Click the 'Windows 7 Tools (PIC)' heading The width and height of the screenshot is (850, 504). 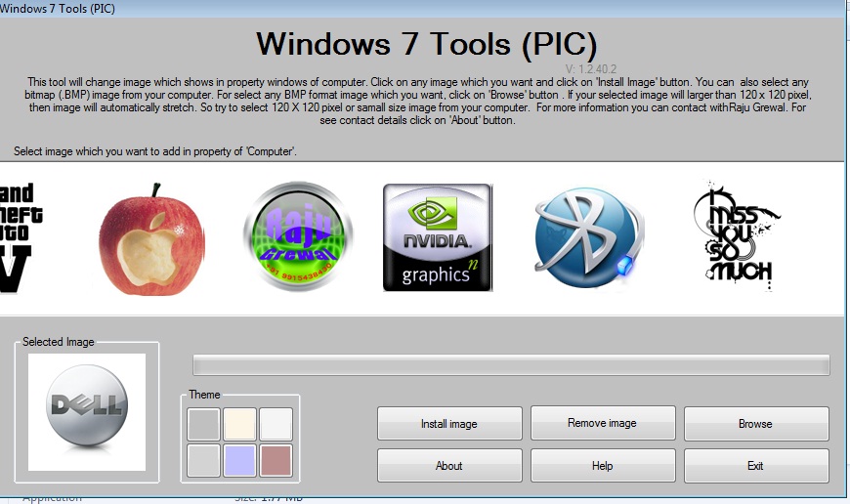pos(426,44)
